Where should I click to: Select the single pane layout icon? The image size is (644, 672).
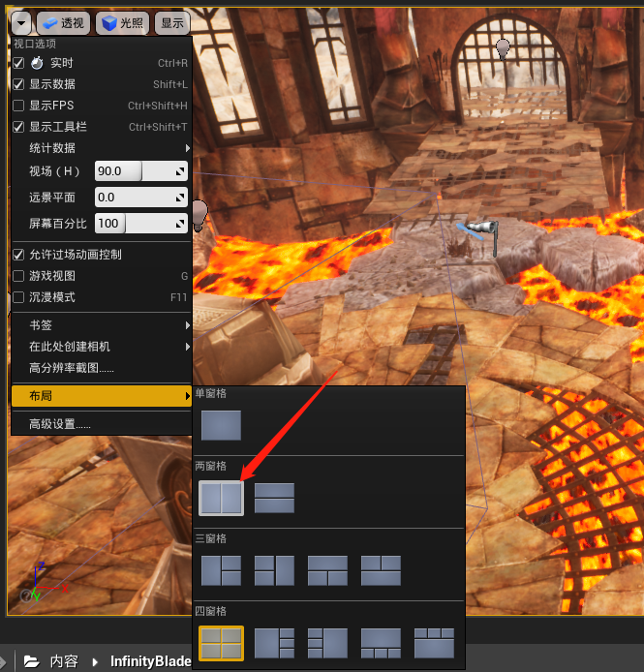tap(221, 425)
